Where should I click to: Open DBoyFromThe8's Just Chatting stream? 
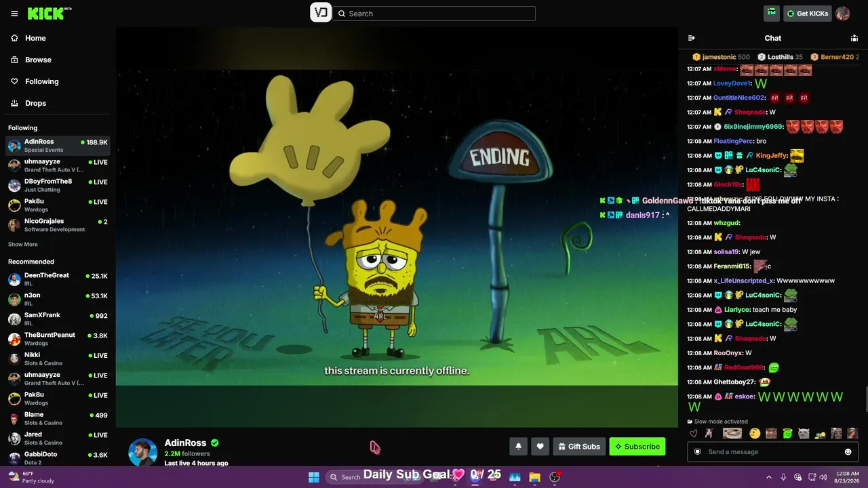coord(58,185)
